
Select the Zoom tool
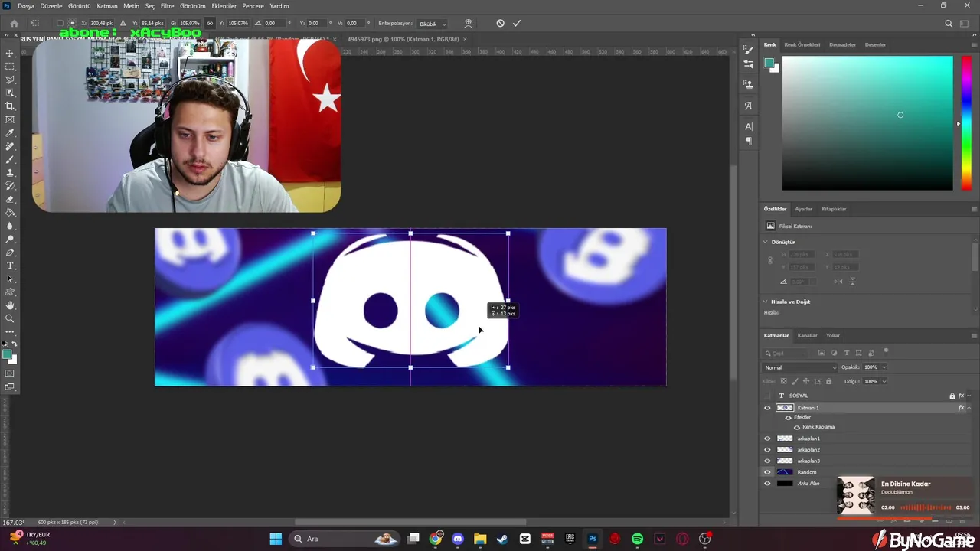pos(10,318)
